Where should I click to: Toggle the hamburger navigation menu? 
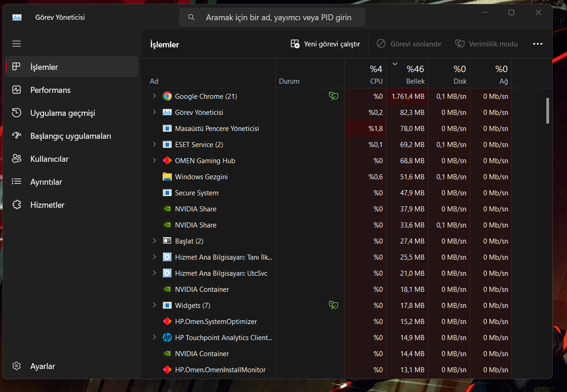(17, 44)
